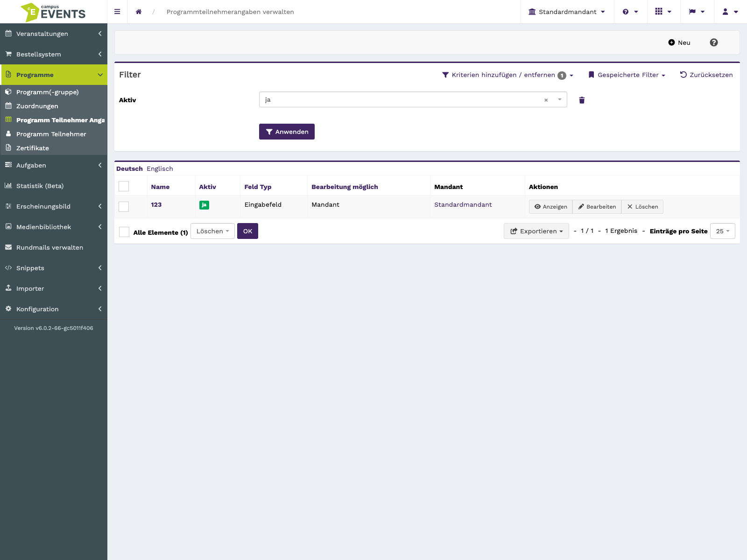The height and width of the screenshot is (560, 747).
Task: Open the Exportieren dropdown
Action: (x=536, y=231)
